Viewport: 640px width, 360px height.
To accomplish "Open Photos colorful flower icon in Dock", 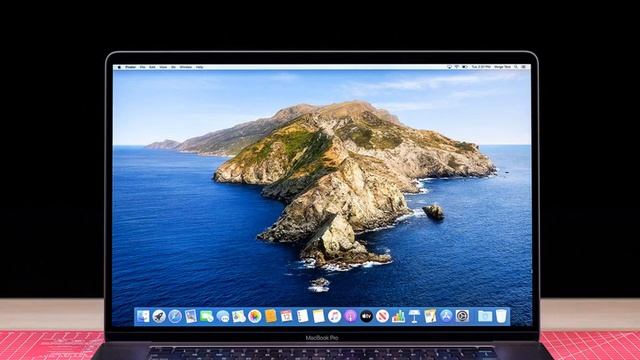I will 255,316.
